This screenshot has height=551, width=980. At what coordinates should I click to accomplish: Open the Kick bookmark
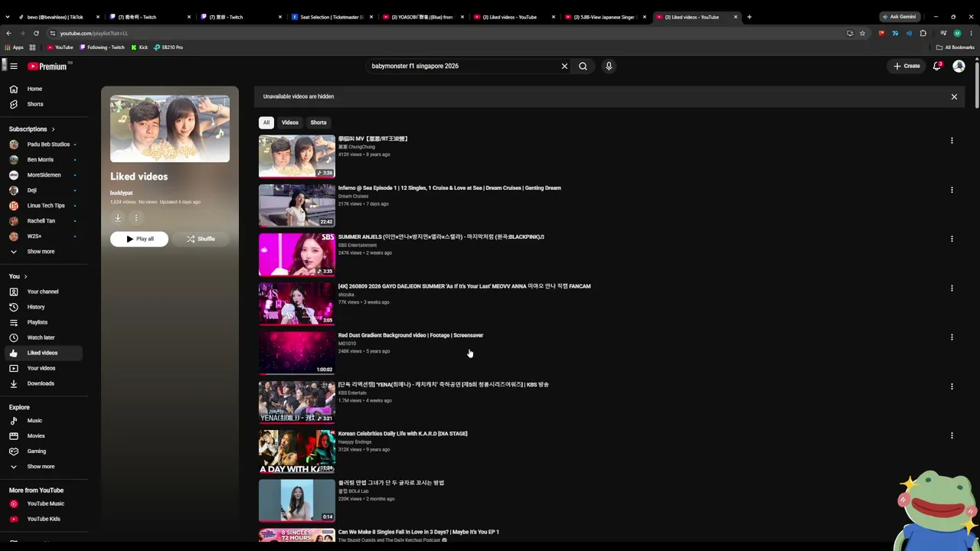click(x=139, y=47)
